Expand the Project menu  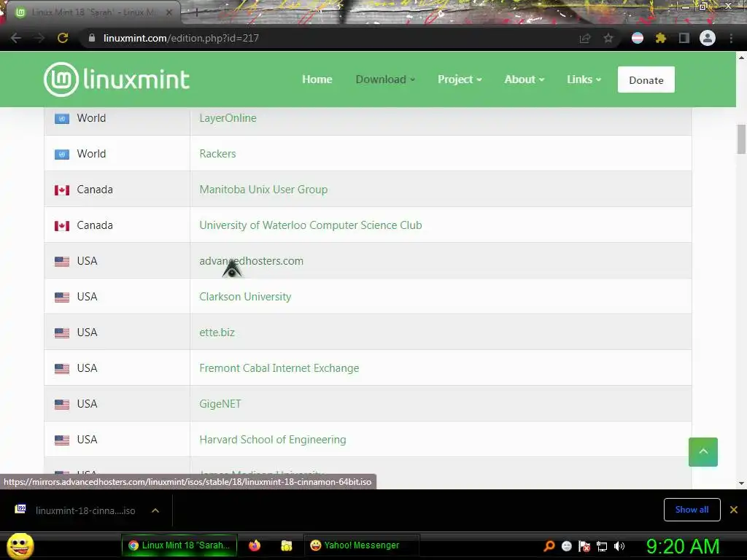pyautogui.click(x=460, y=79)
